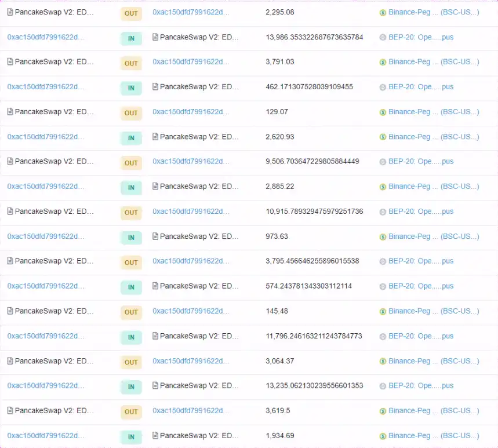Select the amount 11,796.246163211243784773
This screenshot has height=448, width=498.
[314, 336]
